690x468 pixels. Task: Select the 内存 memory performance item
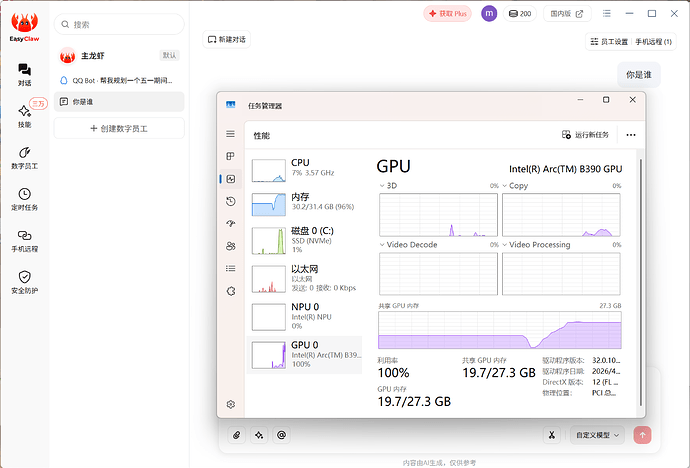(305, 204)
